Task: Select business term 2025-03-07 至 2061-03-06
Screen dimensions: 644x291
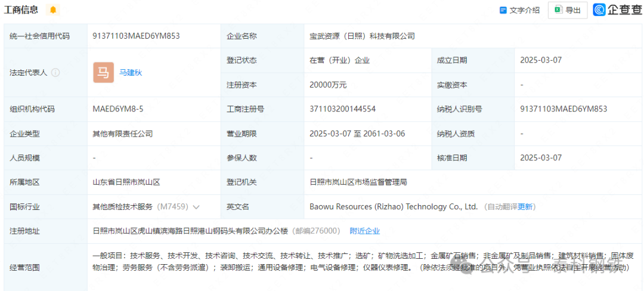Action: tap(358, 134)
